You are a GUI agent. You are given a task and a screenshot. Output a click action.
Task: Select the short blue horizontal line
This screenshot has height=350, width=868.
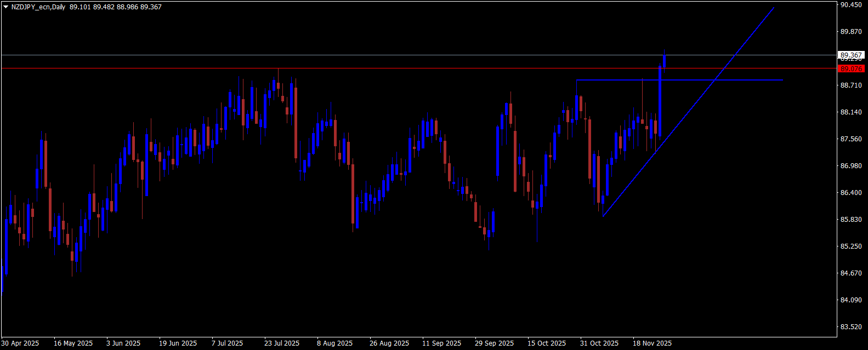pos(679,80)
